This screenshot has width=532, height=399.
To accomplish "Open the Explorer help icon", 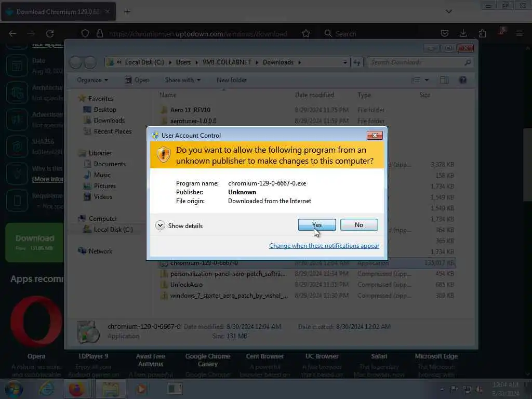I will coord(463,80).
